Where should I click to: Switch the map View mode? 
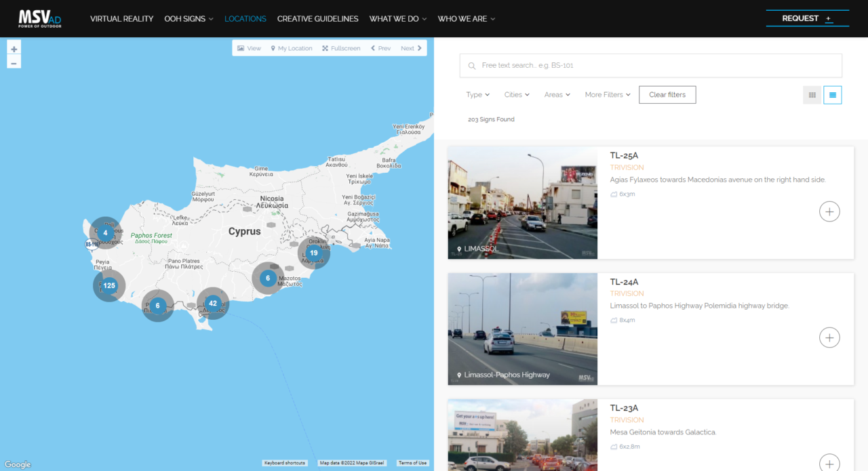click(x=249, y=48)
